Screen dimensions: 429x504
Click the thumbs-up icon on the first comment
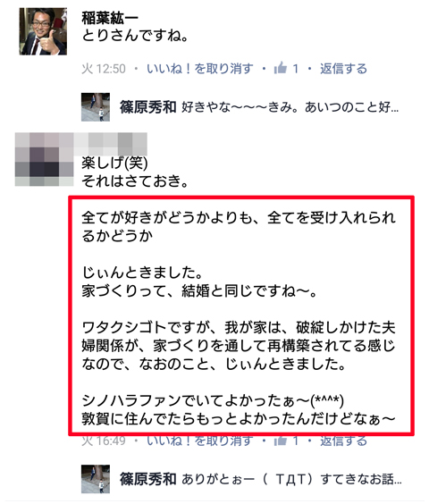(280, 68)
